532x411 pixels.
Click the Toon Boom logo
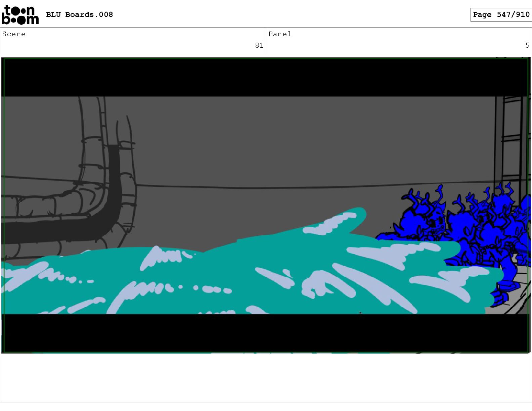coord(20,15)
